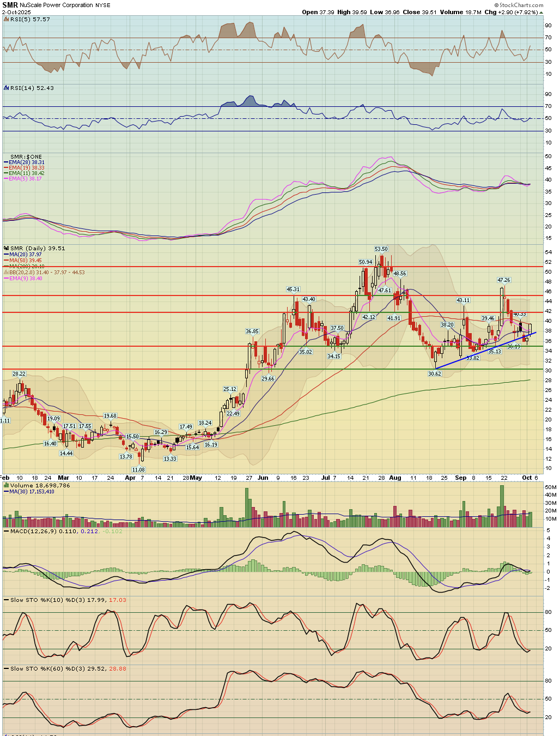Click the SMR ticker symbol heading

click(x=10, y=5)
